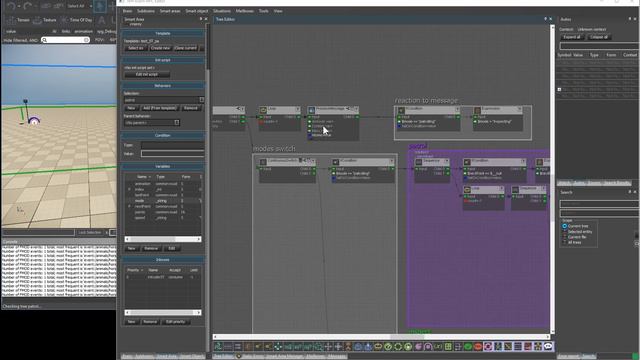Click the 'reaction to message' group label
The width and height of the screenshot is (640, 360).
(426, 100)
